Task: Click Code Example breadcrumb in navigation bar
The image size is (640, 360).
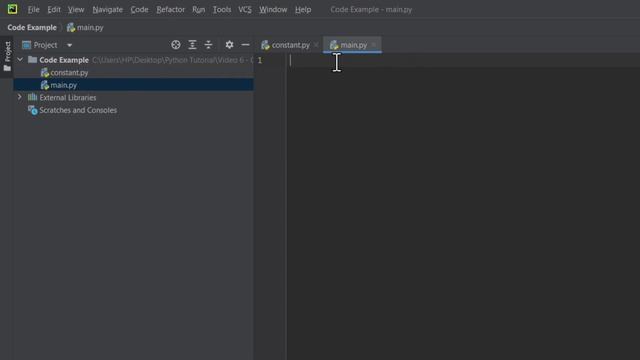Action: pos(32,27)
